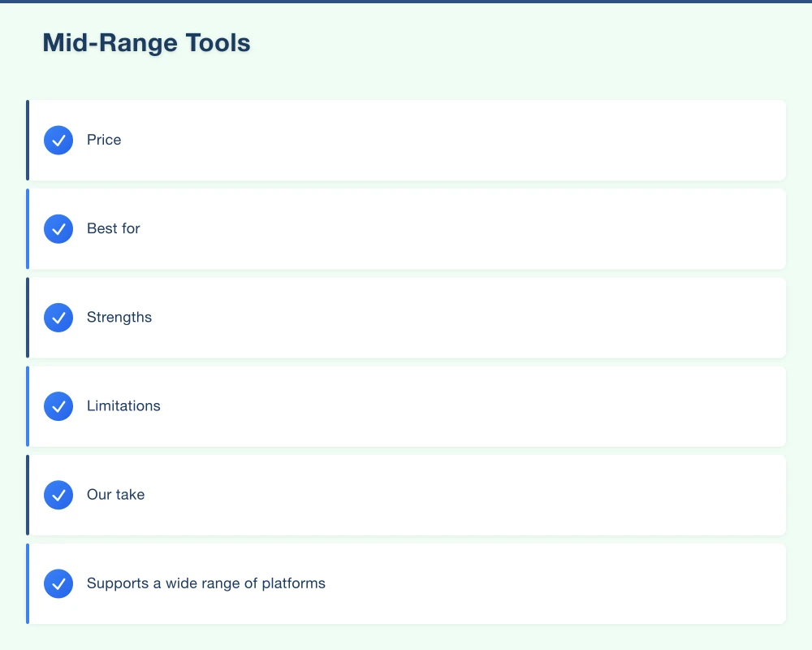Click the dark accent bar beside Price
This screenshot has height=650, width=812.
pos(28,140)
